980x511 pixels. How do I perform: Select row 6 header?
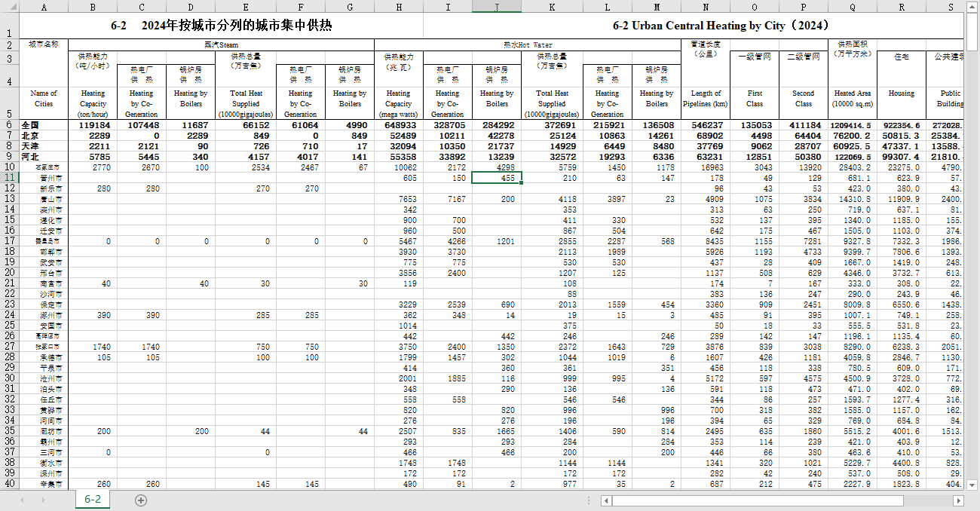[10, 125]
